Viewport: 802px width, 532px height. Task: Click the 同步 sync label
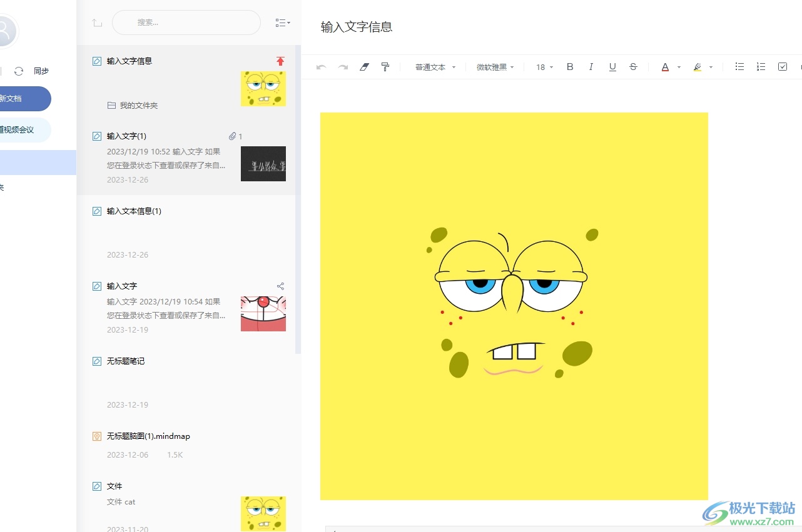[x=41, y=71]
